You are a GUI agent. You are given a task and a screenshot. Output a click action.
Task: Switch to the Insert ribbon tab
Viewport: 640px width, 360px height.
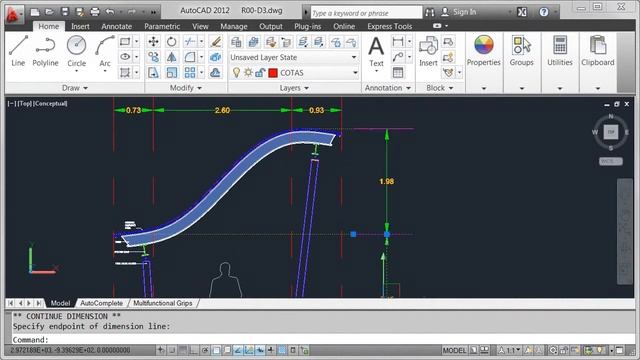(80, 26)
